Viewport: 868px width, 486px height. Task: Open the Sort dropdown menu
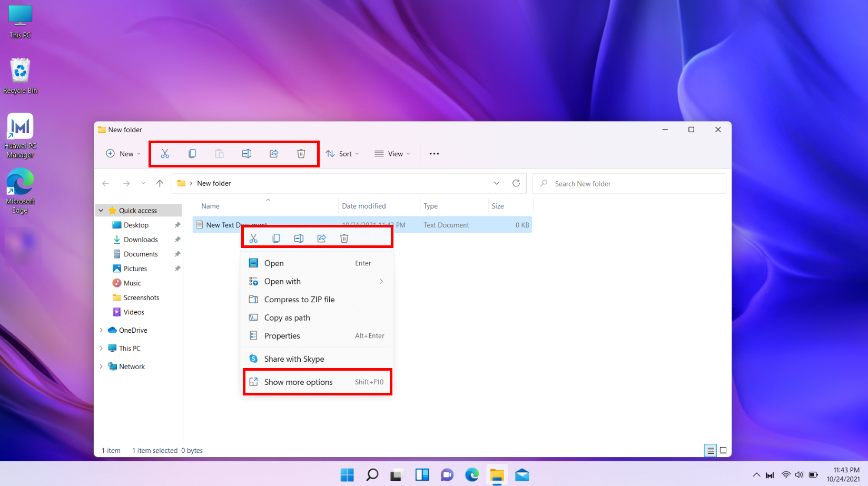point(342,154)
